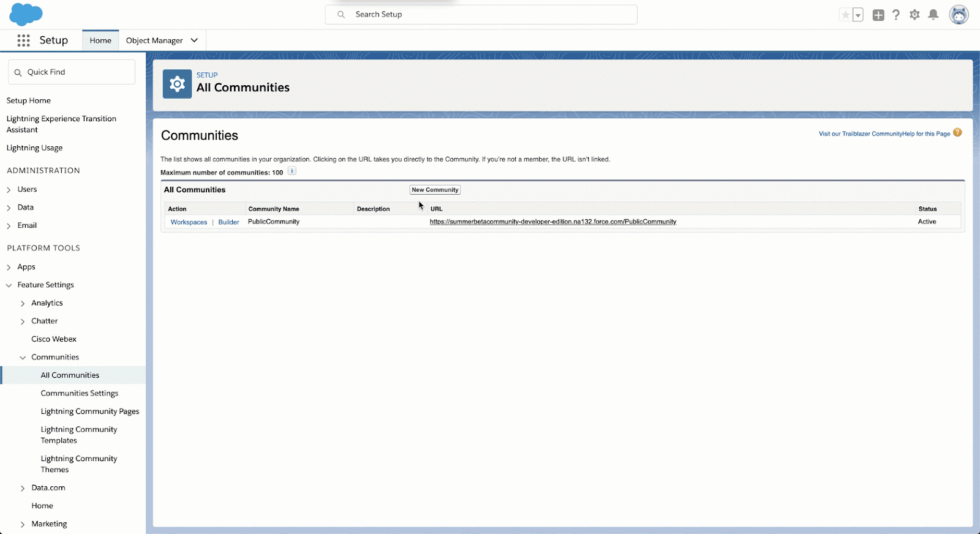This screenshot has width=980, height=534.
Task: Open Lightning Usage in sidebar
Action: 34,148
